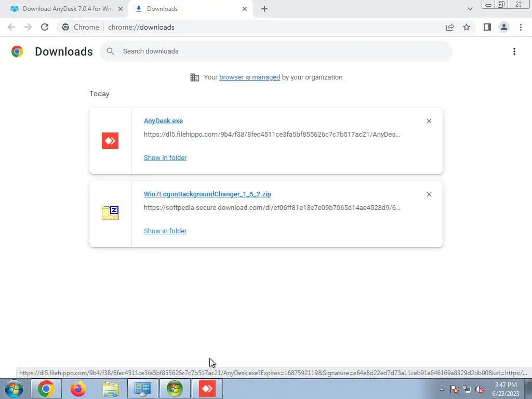Screen dimensions: 532x399
Task: Click the Search downloads field
Action: point(276,51)
